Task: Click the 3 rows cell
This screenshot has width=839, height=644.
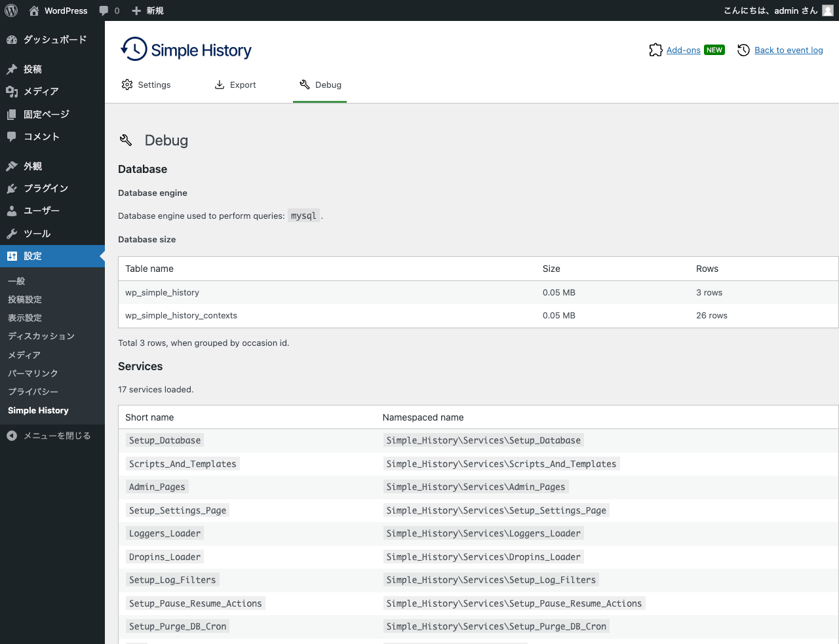Action: tap(709, 292)
